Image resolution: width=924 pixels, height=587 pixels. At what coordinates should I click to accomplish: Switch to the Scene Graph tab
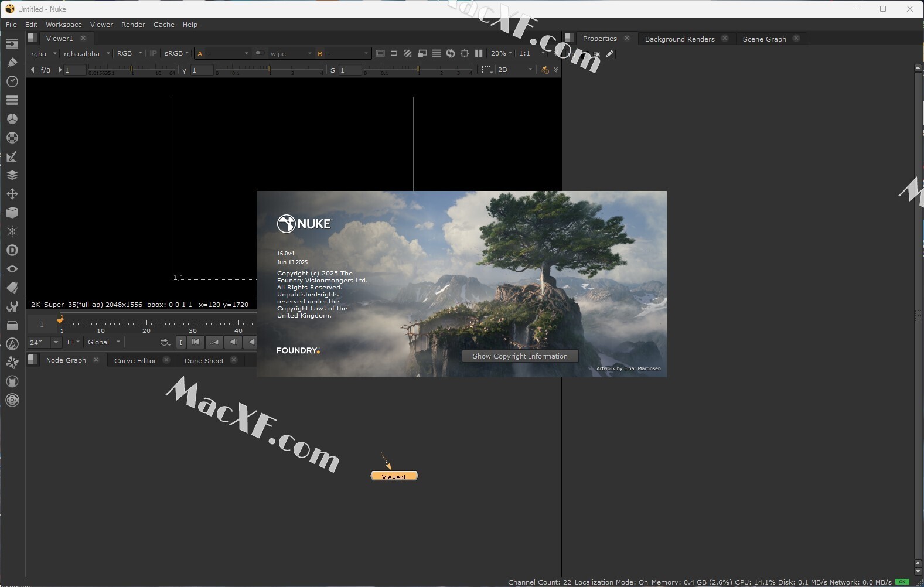tap(764, 39)
